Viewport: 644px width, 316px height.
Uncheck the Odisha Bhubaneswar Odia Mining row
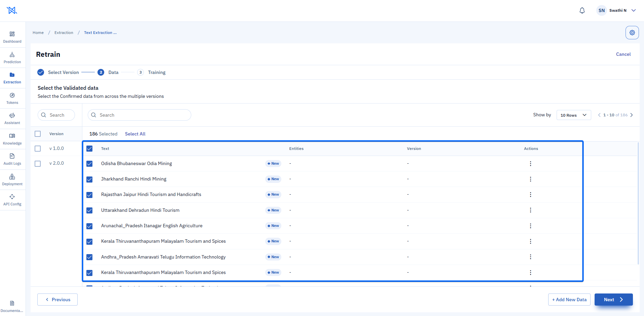point(89,164)
